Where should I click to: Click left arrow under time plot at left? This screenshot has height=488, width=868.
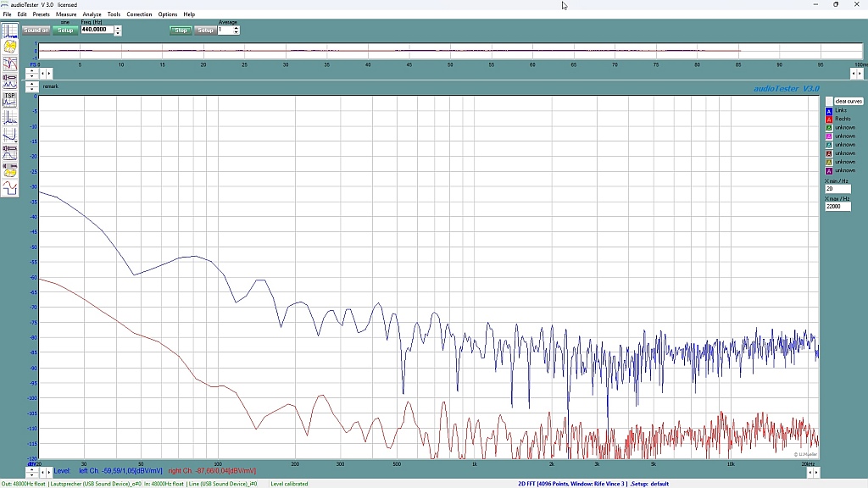point(42,73)
